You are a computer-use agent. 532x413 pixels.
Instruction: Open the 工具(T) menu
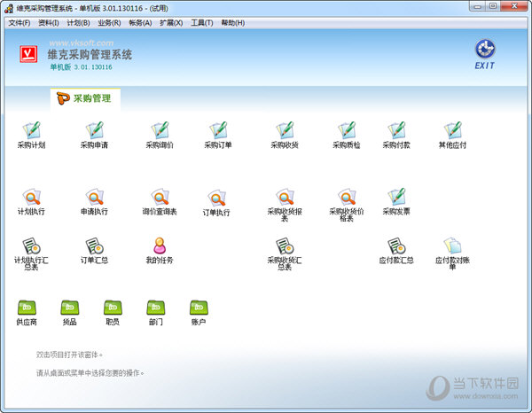click(201, 23)
